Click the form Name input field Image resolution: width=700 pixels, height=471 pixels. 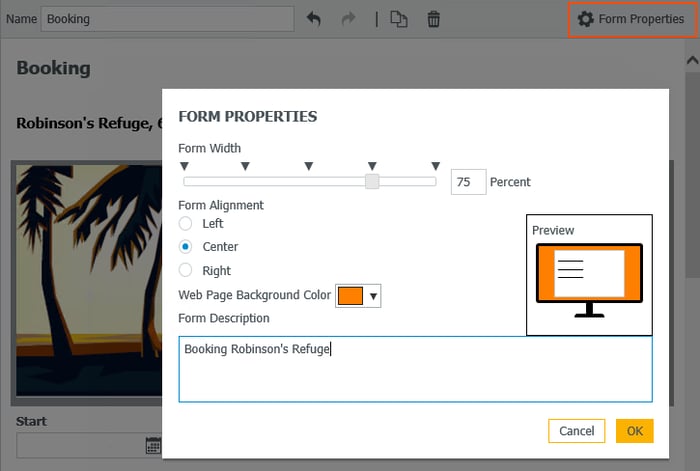(167, 19)
